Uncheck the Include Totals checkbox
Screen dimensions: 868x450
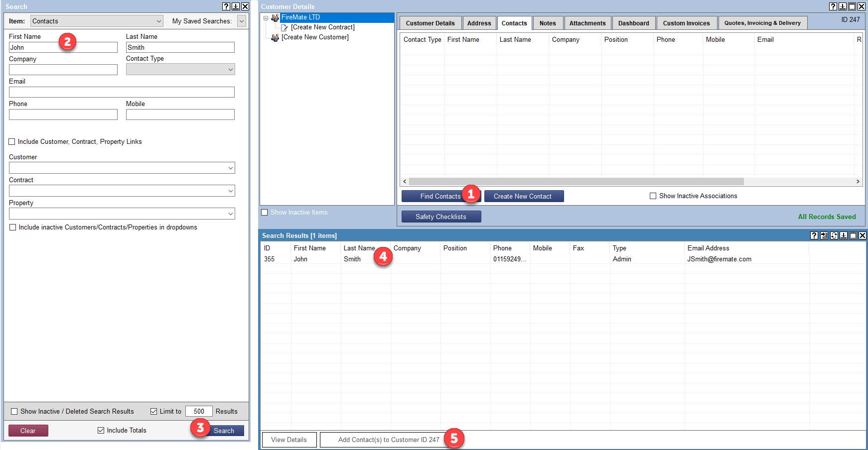click(x=101, y=430)
